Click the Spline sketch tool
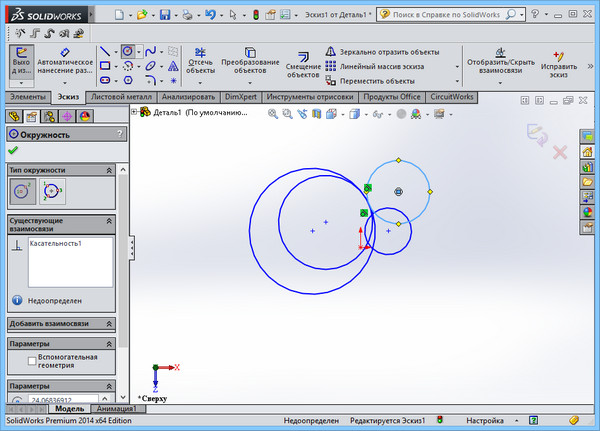This screenshot has width=600, height=431. coord(150,52)
